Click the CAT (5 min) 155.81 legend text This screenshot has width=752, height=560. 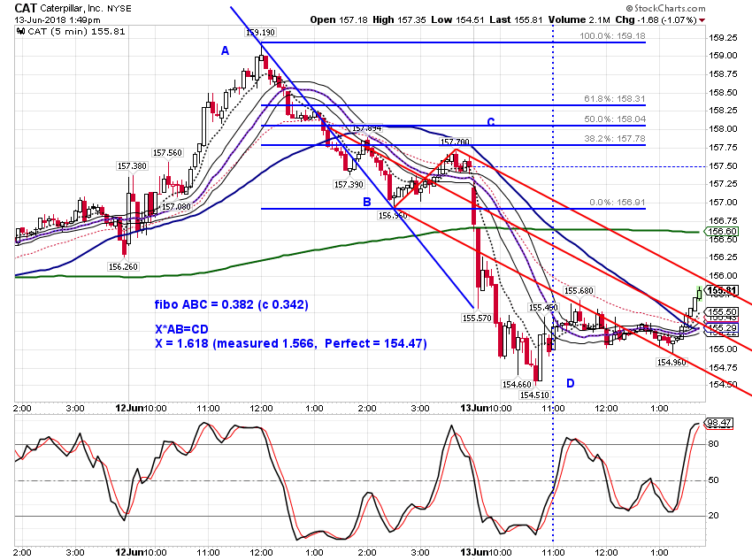click(x=76, y=31)
